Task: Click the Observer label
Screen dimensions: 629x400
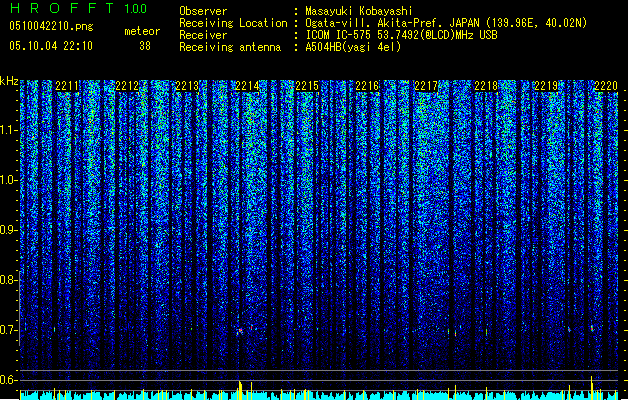Action: point(203,11)
